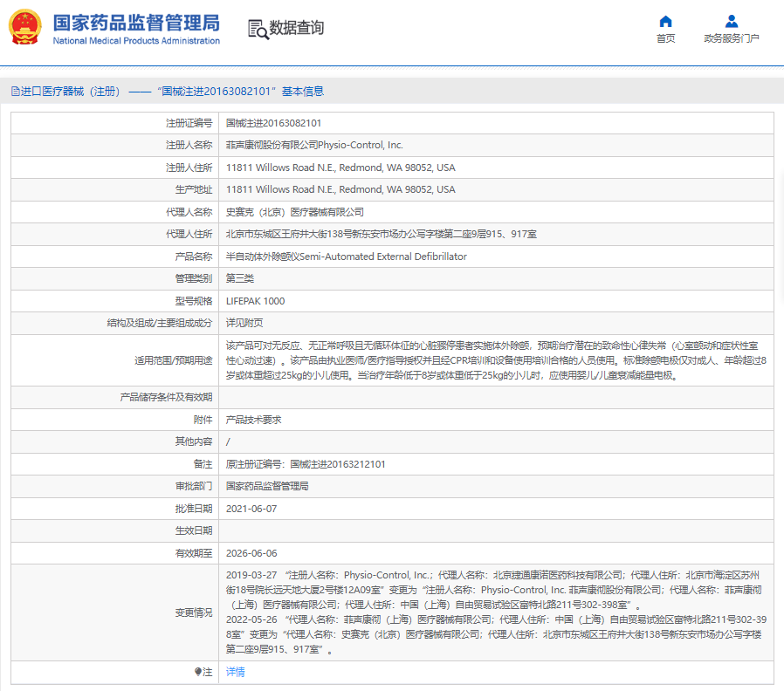The width and height of the screenshot is (784, 691).
Task: Click the 菲声康彻股份有限公司Physio-Control, Inc. value
Action: 314,145
